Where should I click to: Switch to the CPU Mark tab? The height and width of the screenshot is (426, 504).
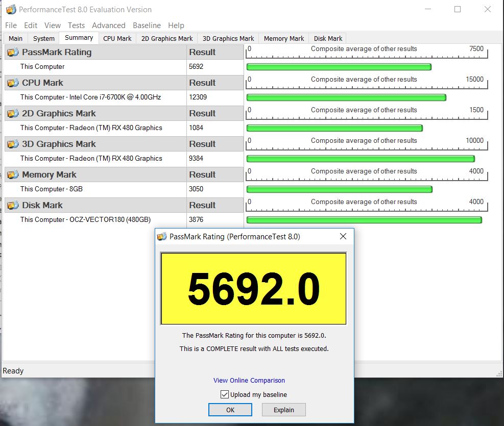coord(117,39)
